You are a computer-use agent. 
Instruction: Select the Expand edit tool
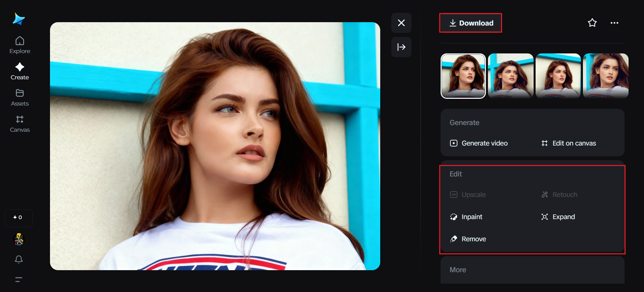(558, 217)
